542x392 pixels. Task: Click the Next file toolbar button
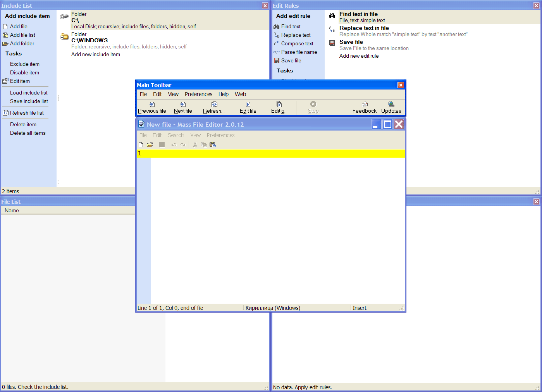(x=183, y=108)
